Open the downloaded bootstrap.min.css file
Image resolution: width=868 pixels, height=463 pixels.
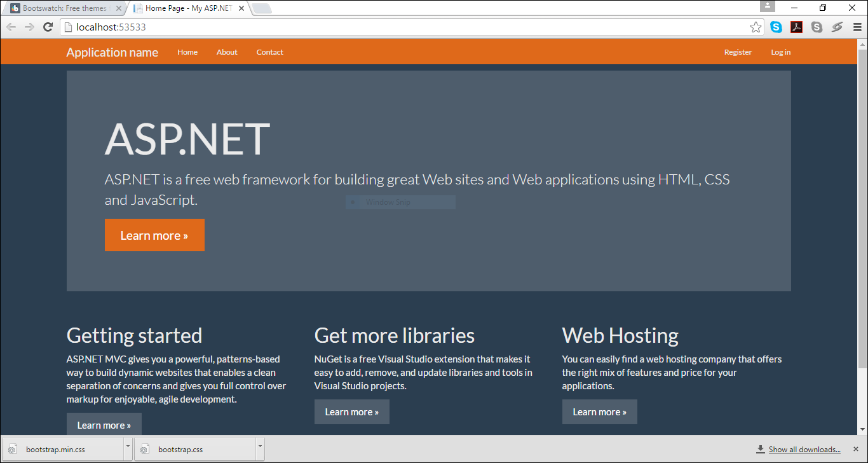pos(62,449)
